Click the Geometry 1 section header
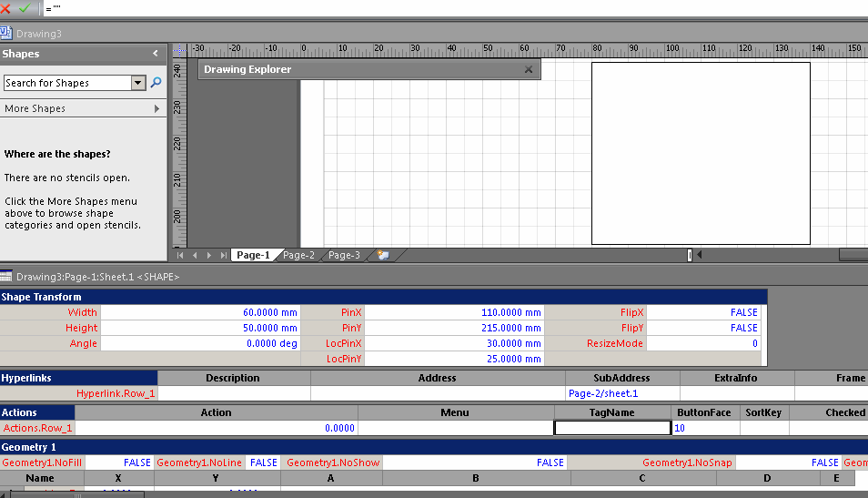This screenshot has width=868, height=498. 434,447
